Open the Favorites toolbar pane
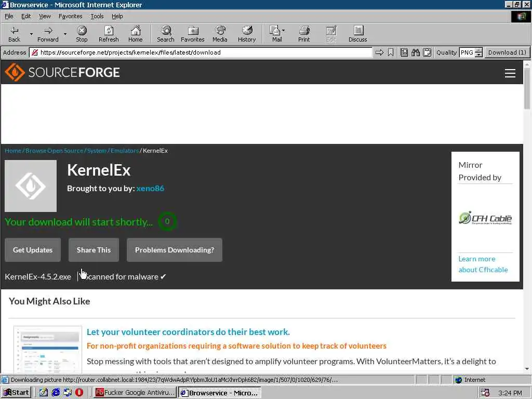Viewport: 532px width, 399px height. [x=193, y=34]
